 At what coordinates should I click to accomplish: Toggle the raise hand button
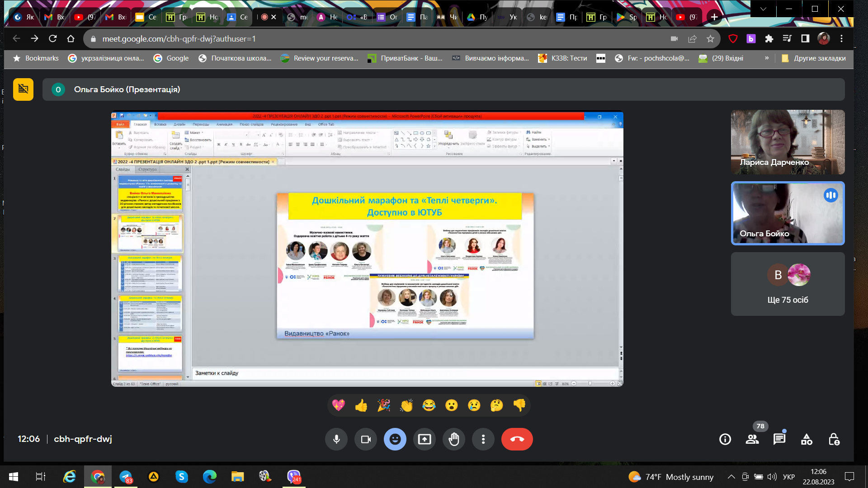pos(454,439)
